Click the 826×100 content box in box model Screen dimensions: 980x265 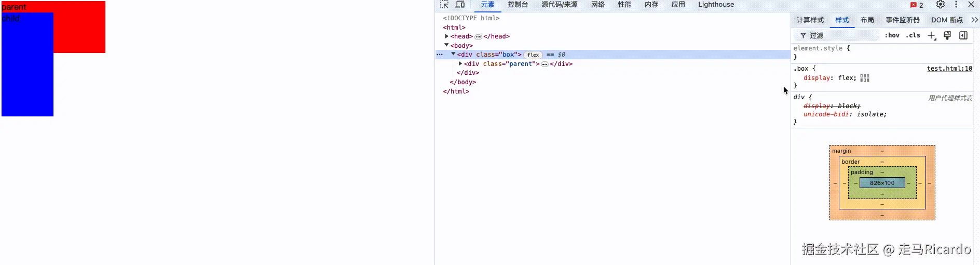(882, 183)
